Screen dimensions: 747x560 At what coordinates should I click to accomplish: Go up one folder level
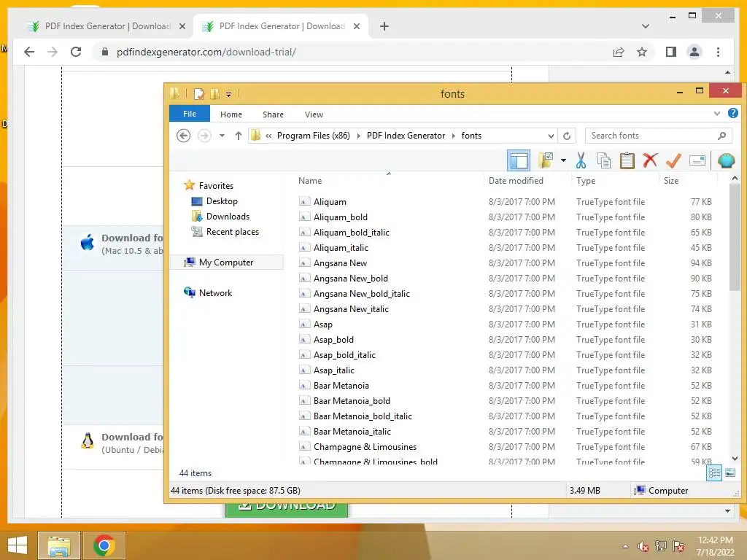click(239, 136)
